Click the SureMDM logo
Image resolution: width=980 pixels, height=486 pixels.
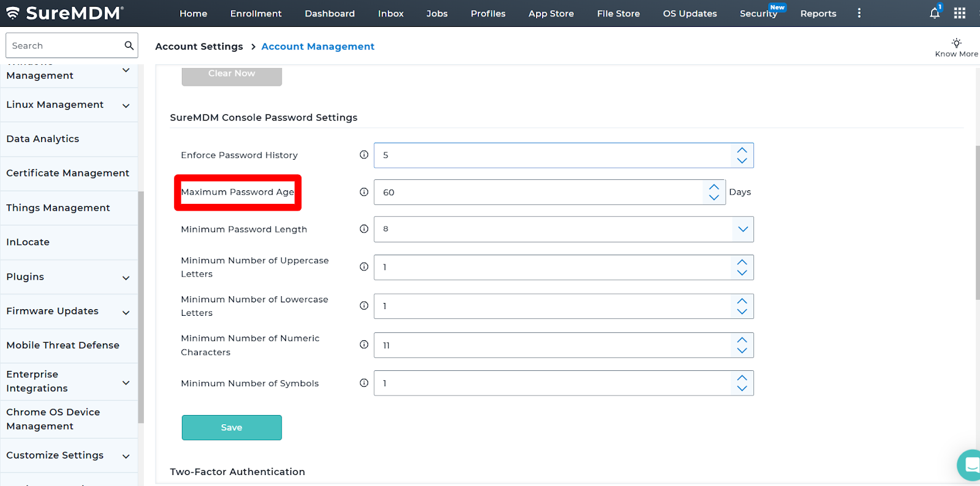point(65,13)
